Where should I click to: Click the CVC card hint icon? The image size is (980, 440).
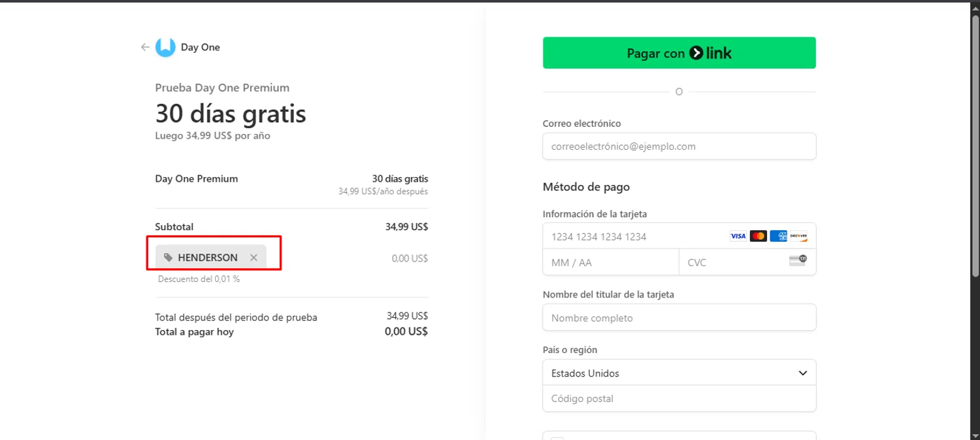coord(798,260)
